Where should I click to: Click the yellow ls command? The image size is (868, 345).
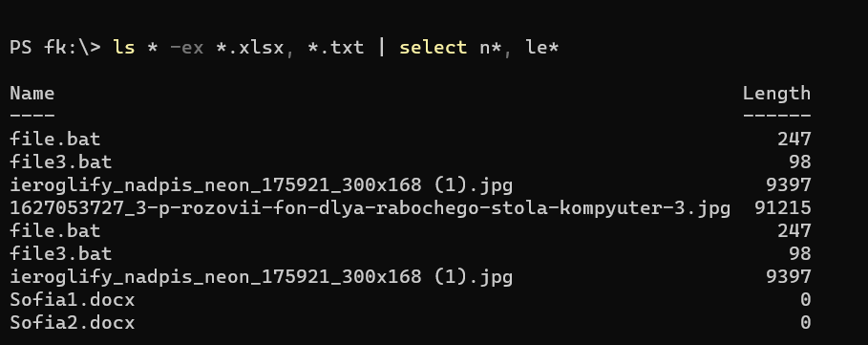click(x=124, y=48)
